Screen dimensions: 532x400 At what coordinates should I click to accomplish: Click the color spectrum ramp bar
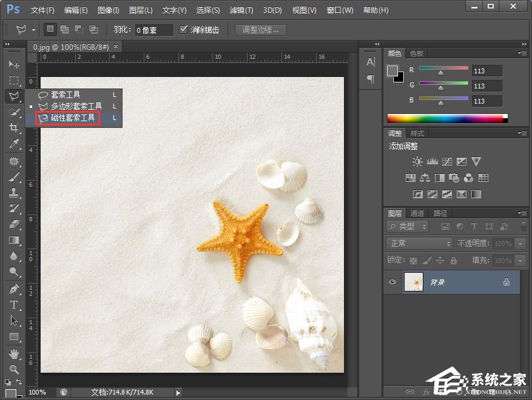[x=446, y=118]
